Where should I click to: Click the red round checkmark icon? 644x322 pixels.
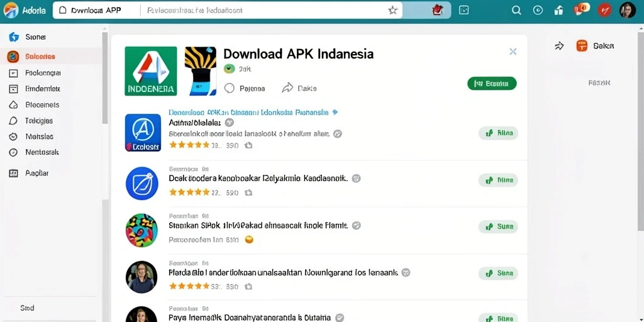tap(604, 10)
